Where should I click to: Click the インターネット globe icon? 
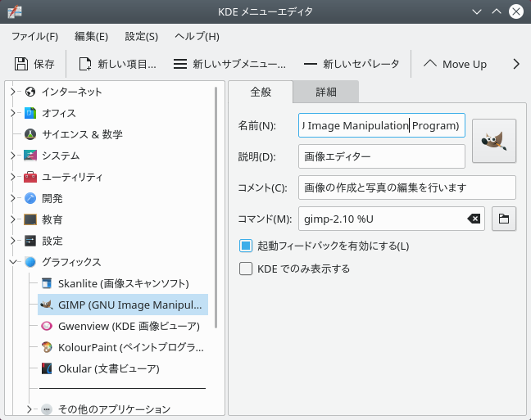30,92
